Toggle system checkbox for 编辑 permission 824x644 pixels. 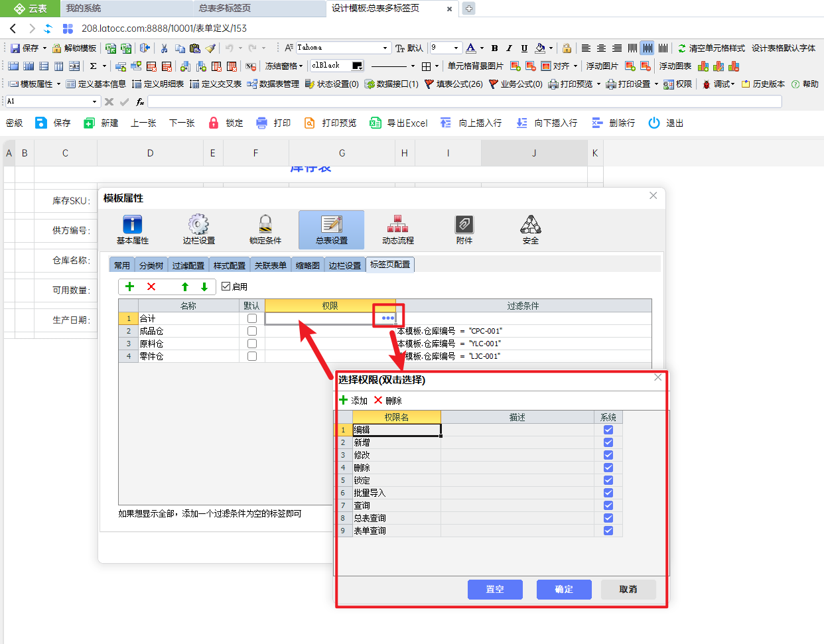tap(608, 430)
